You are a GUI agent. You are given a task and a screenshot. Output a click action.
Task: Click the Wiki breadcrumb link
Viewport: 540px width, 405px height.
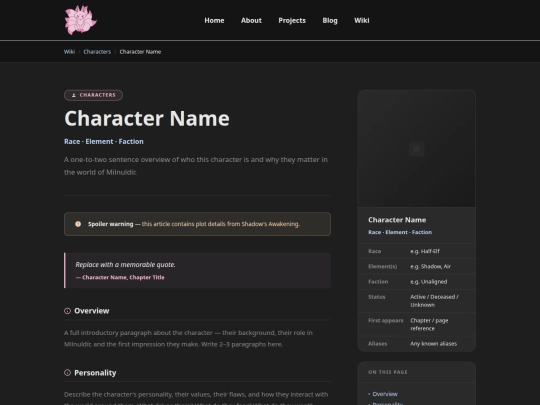(69, 52)
